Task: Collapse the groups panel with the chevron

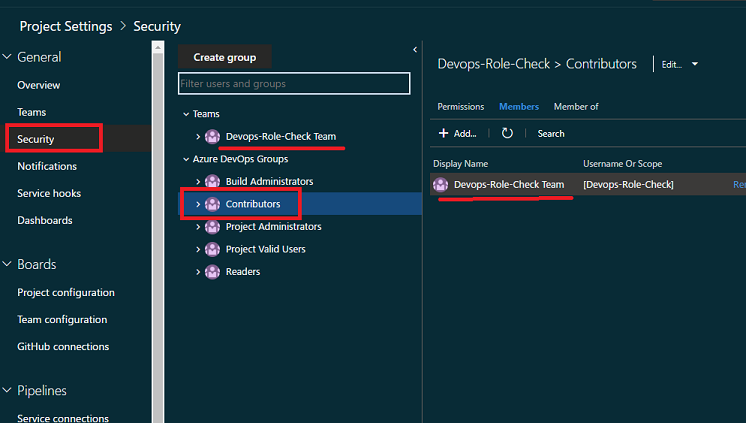Action: (x=415, y=49)
